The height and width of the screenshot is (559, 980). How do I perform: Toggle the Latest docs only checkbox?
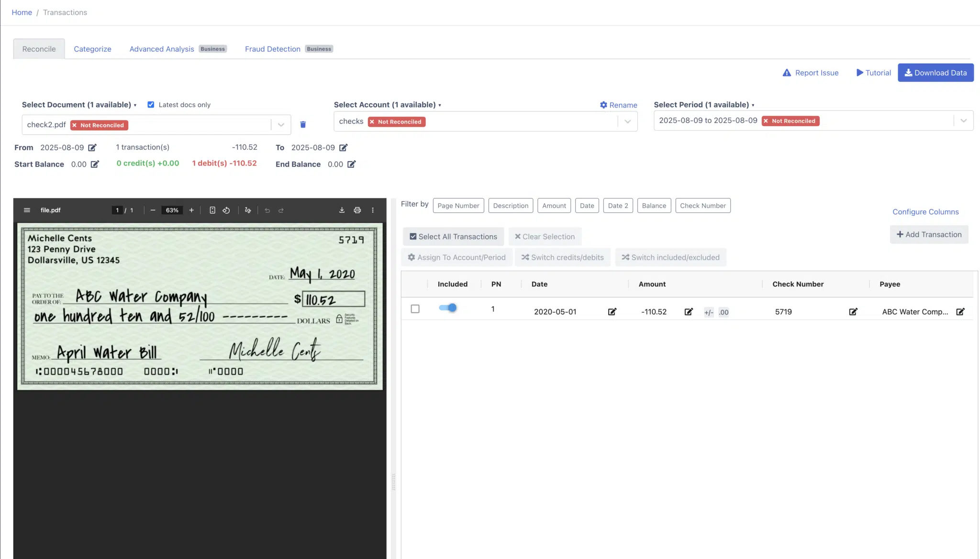[x=151, y=105]
